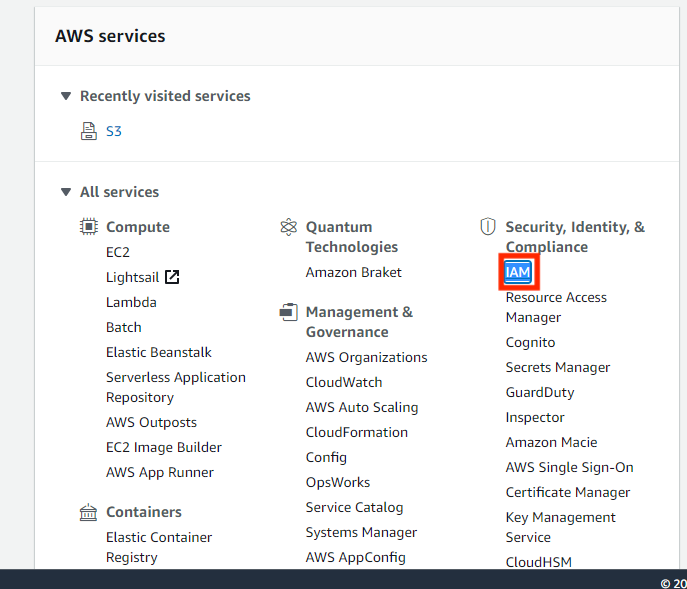Open the Batch service
This screenshot has height=589, width=687.
(x=124, y=327)
